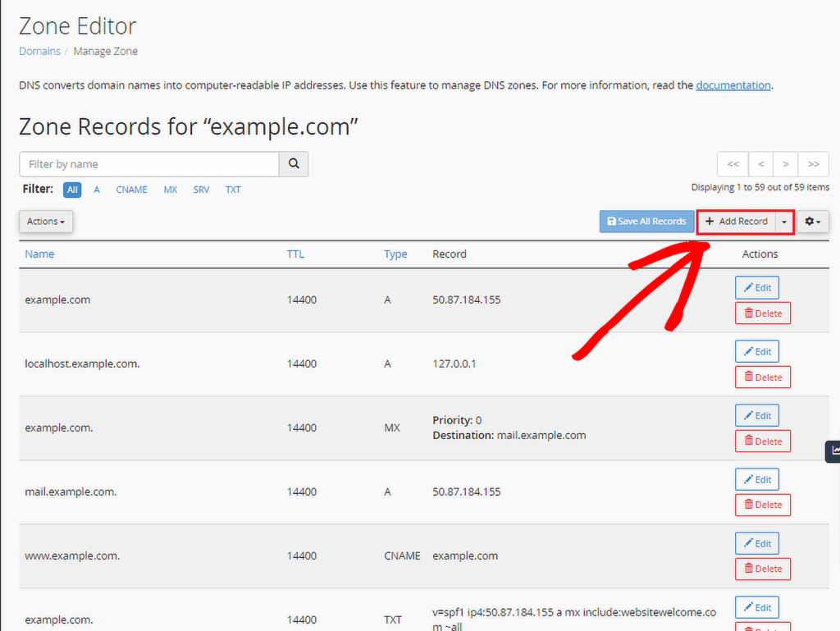Switch to the SRV filter
This screenshot has width=840, height=631.
(201, 190)
